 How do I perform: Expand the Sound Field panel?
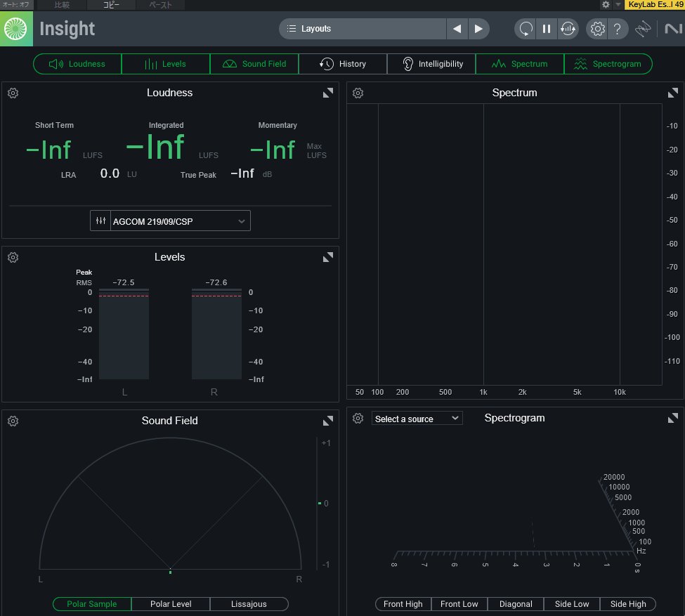[327, 421]
